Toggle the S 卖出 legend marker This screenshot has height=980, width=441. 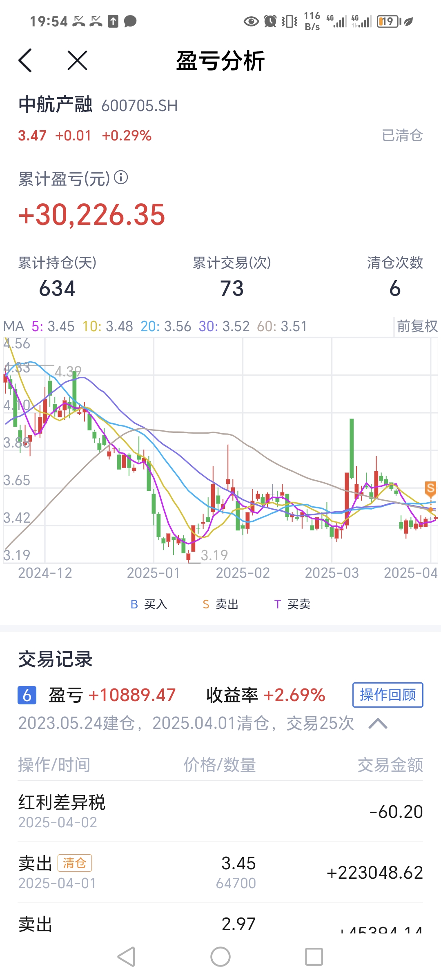pyautogui.click(x=220, y=604)
